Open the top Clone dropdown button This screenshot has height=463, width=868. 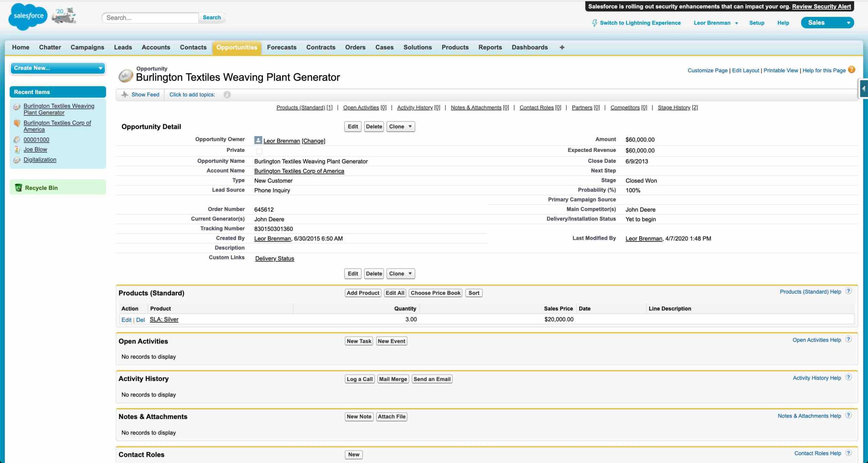point(400,127)
